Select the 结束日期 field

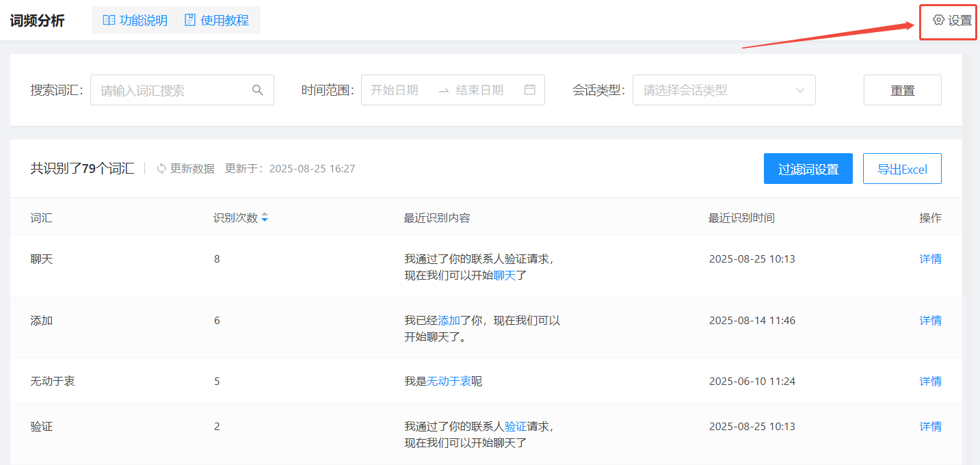tap(480, 90)
